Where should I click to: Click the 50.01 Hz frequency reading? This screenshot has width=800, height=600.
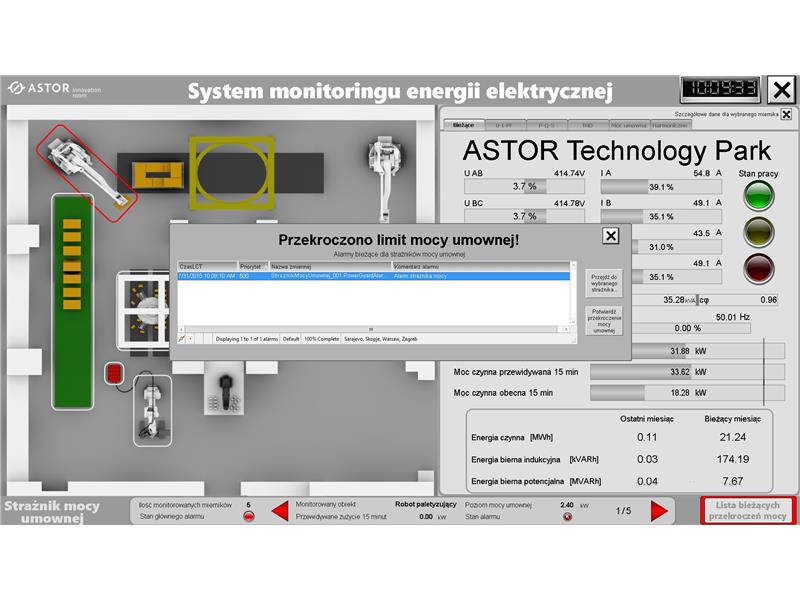point(733,317)
